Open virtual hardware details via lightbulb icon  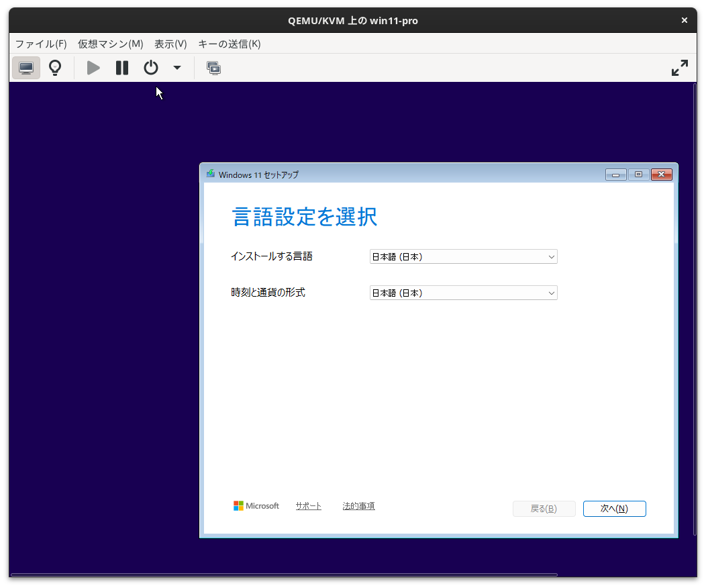(54, 67)
